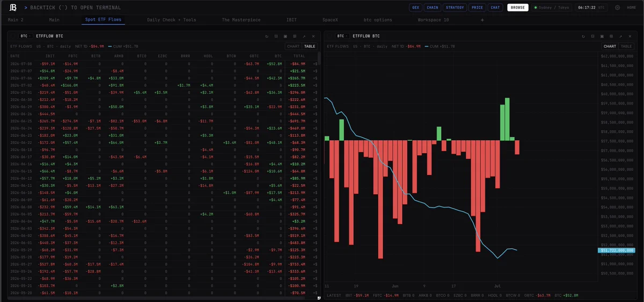
Task: Open the CHAT button
Action: tap(495, 8)
